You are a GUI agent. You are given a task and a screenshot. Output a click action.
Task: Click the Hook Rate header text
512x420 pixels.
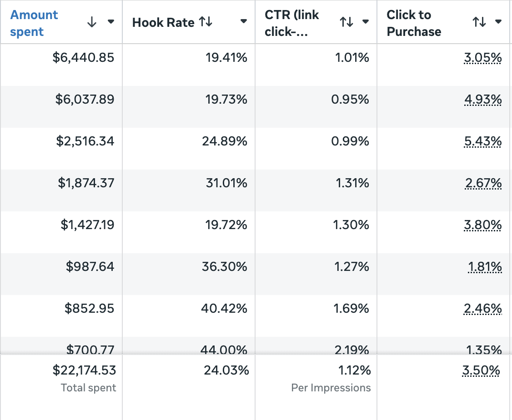tap(163, 23)
